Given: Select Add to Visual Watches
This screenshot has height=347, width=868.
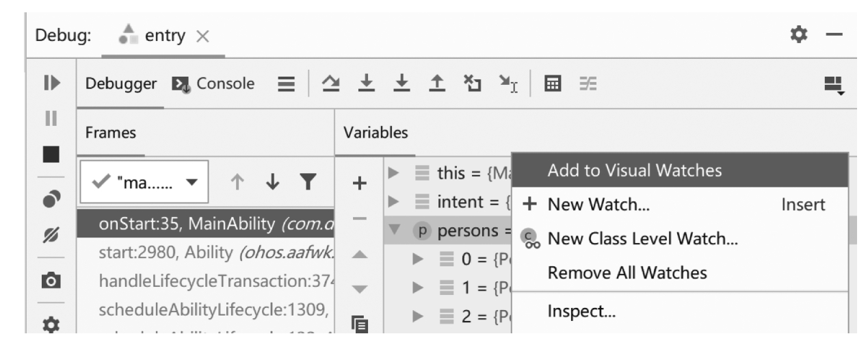Looking at the screenshot, I should click(x=634, y=170).
